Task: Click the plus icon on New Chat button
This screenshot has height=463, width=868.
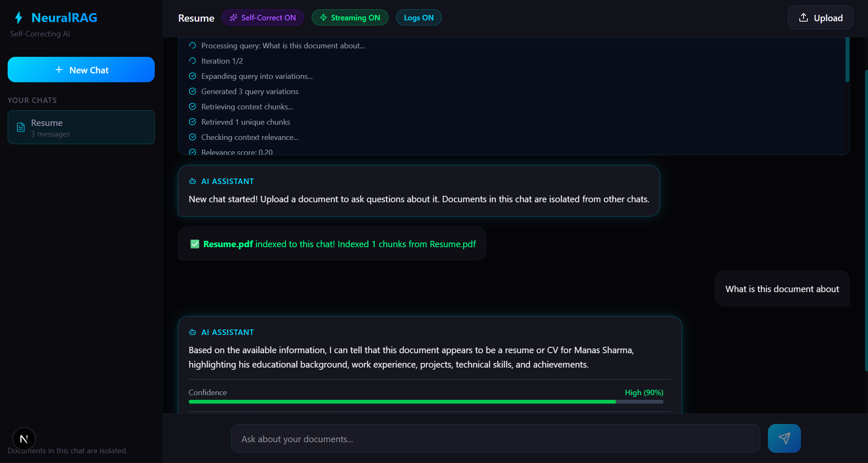Action: coord(59,70)
